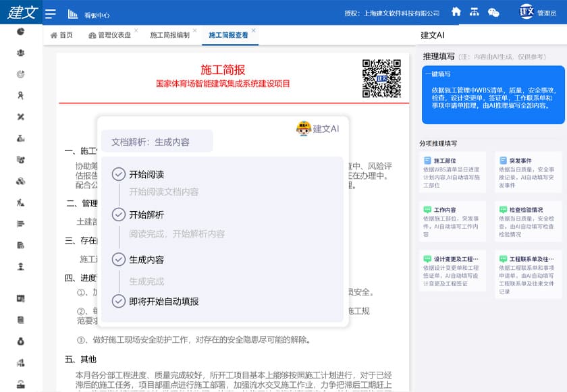
Task: Click the 一键填写 blue AI button
Action: [x=493, y=94]
